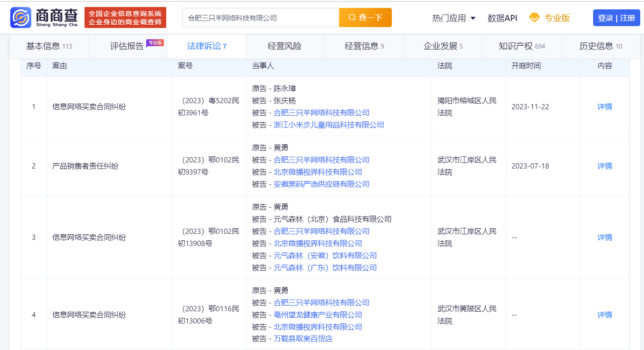644x350 pixels.
Task: Click the 案号 column header
Action: pyautogui.click(x=185, y=66)
